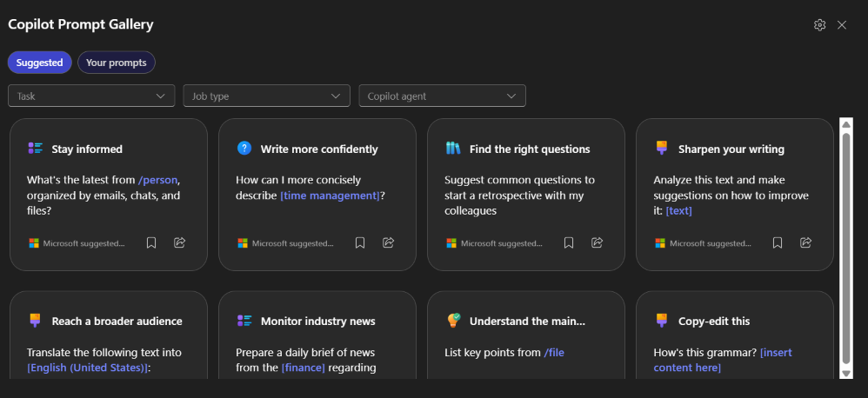
Task: Open the Copilot agent filter dropdown
Action: (443, 96)
